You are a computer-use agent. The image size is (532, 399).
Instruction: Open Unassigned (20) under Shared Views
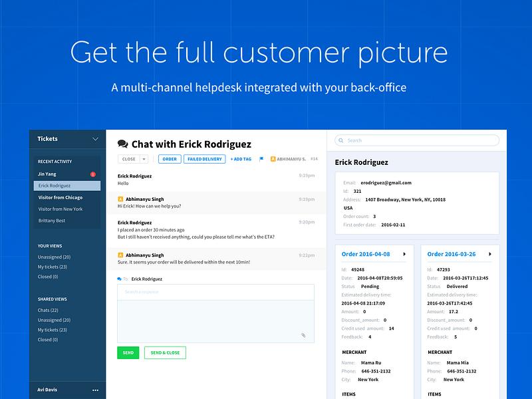point(54,321)
